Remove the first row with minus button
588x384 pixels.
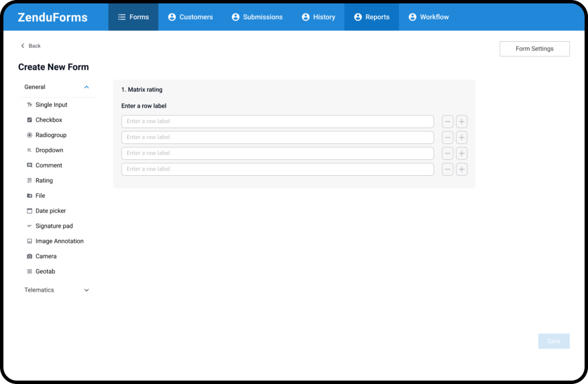click(x=447, y=122)
